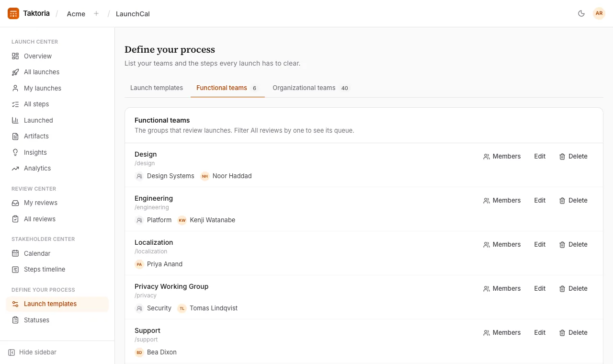Screen dimensions: 613x364
Task: Delete the Engineering team
Action: coord(573,200)
